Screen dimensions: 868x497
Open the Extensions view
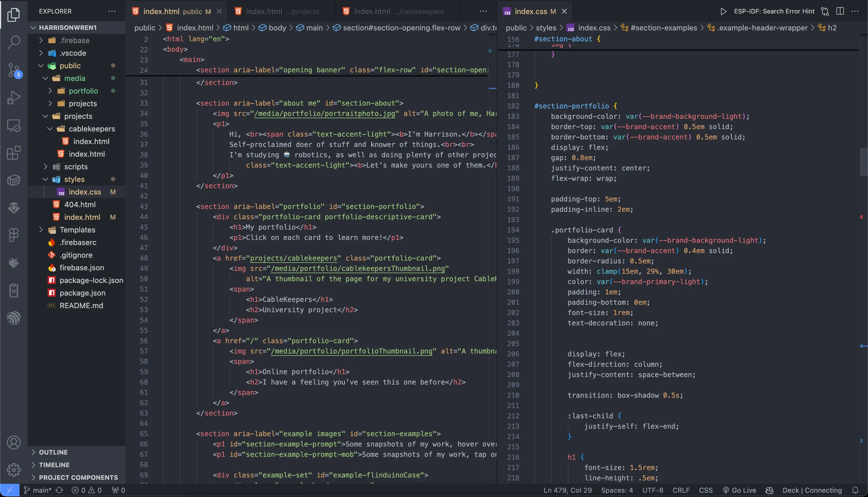pos(14,153)
